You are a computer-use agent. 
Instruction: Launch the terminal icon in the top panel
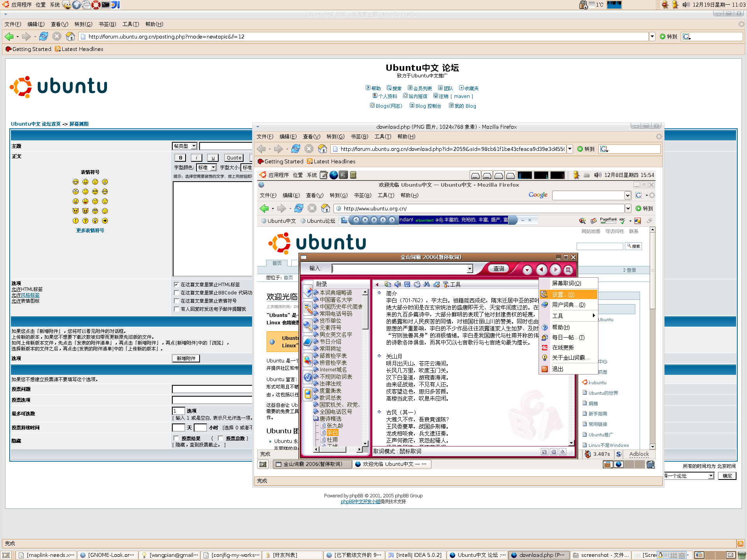point(105,5)
